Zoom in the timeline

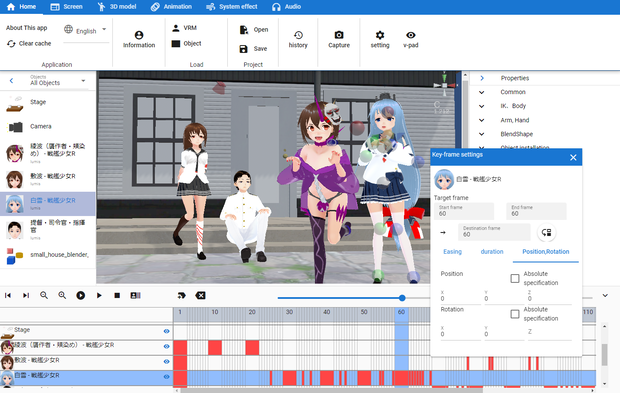click(62, 295)
